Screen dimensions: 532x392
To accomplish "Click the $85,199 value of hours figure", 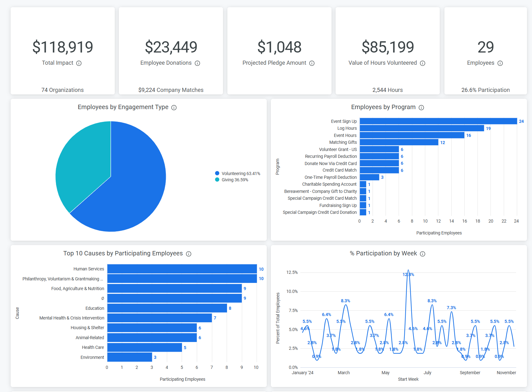I will 388,47.
